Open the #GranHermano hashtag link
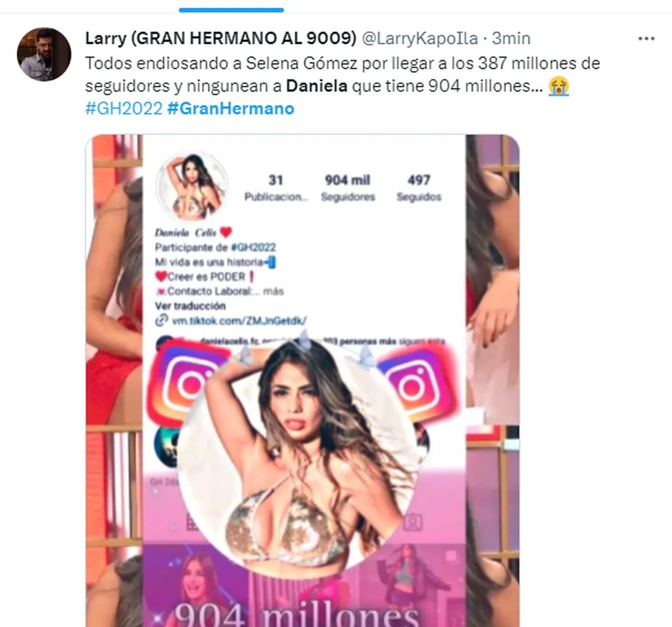 (230, 108)
